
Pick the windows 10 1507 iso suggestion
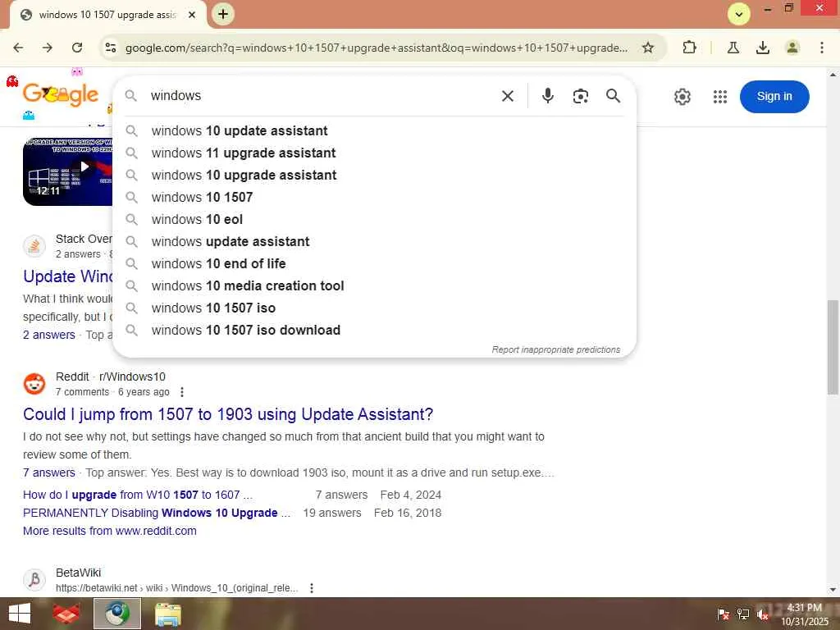click(374, 308)
